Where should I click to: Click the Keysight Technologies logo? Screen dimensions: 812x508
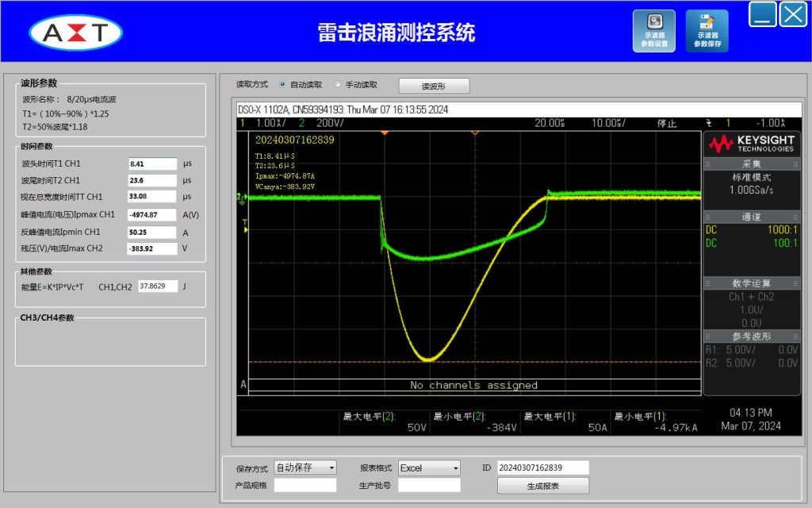tap(751, 144)
